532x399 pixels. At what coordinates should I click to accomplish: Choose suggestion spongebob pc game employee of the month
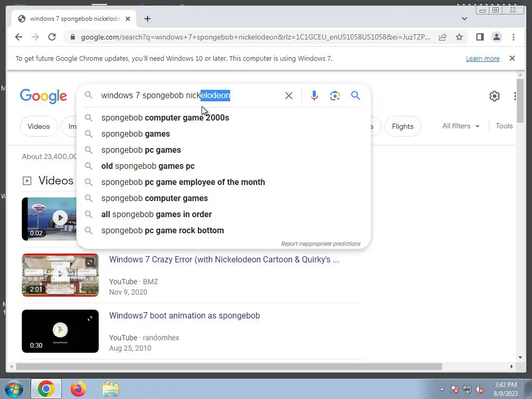pyautogui.click(x=223, y=182)
